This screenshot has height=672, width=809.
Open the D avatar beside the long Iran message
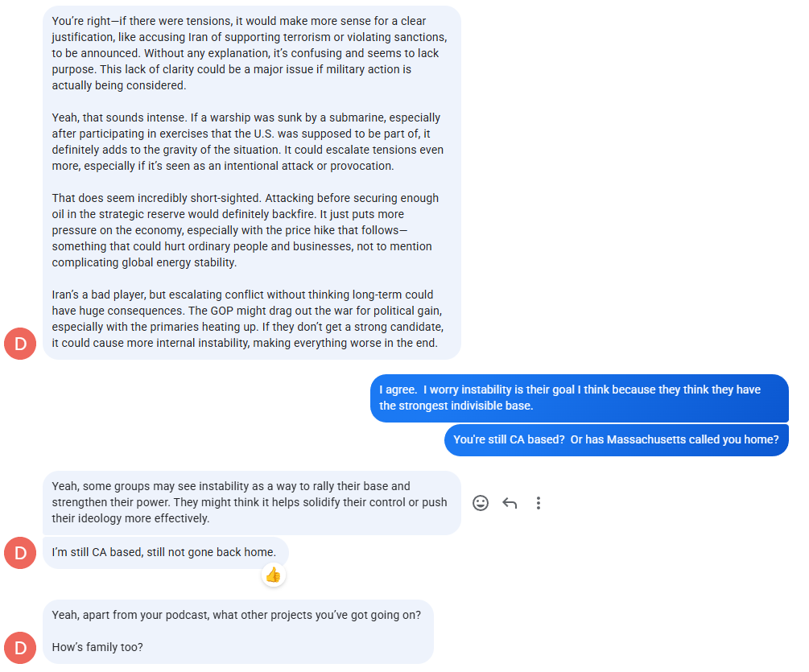pyautogui.click(x=20, y=344)
